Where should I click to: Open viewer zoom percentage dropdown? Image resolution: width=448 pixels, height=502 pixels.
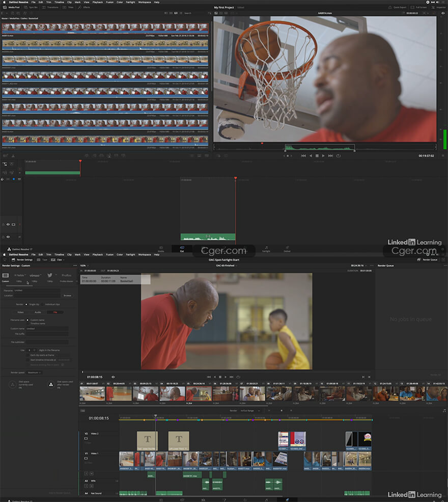coord(85,266)
